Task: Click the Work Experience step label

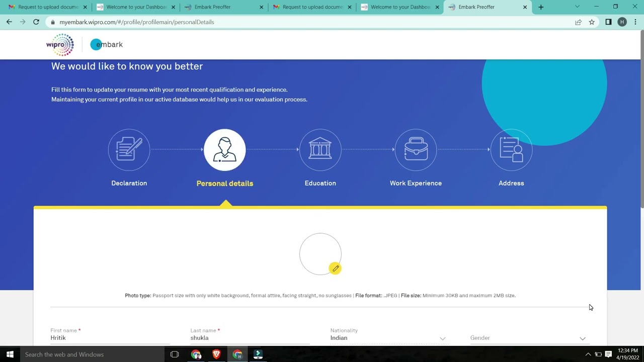Action: point(416,183)
